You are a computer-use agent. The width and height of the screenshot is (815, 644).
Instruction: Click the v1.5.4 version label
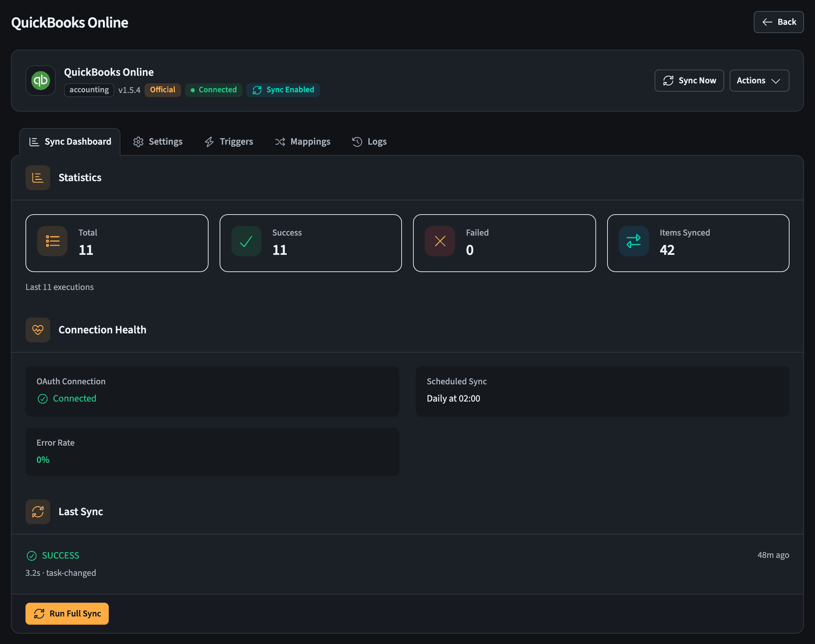[x=129, y=90]
